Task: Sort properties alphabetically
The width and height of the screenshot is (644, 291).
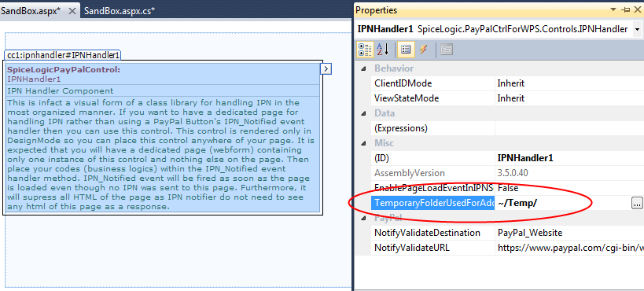Action: (383, 50)
